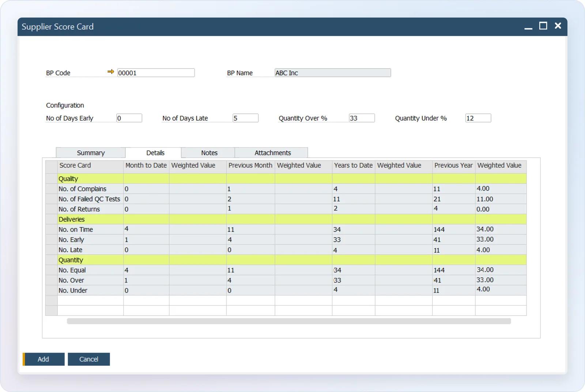This screenshot has height=392, width=585.
Task: Select the No. Over row label
Action: tap(71, 280)
